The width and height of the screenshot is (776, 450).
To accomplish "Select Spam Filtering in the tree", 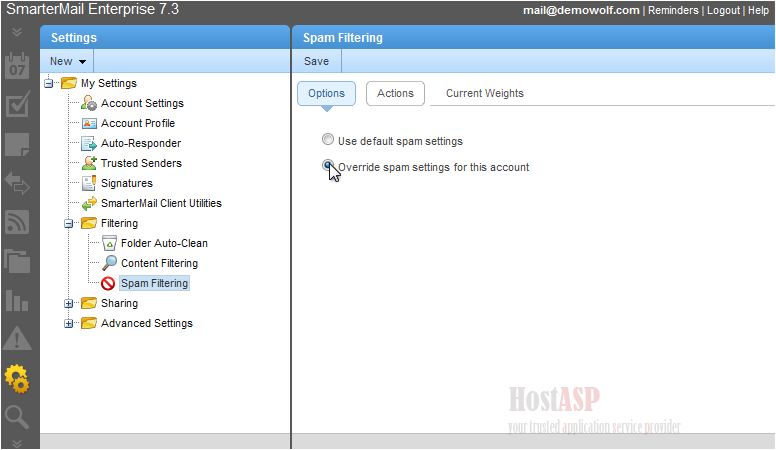I will click(154, 283).
